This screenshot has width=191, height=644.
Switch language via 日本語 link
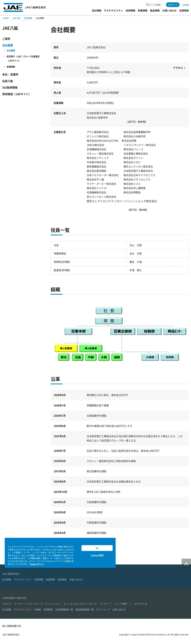tap(185, 5)
